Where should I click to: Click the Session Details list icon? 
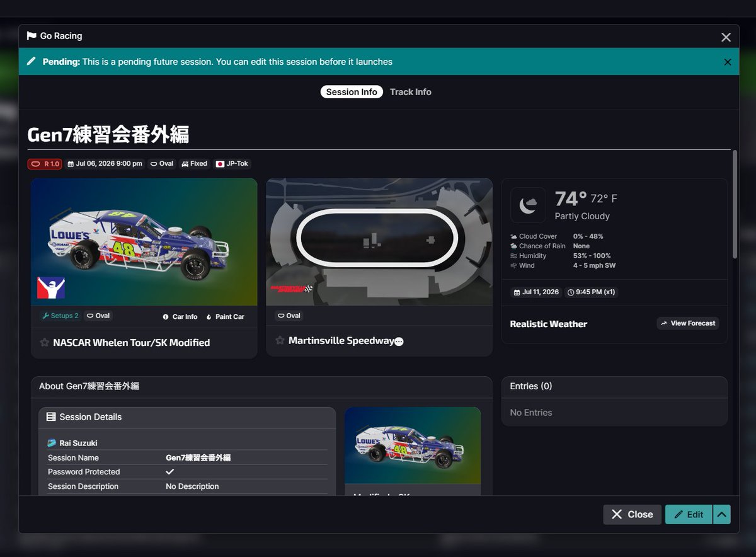pos(52,417)
